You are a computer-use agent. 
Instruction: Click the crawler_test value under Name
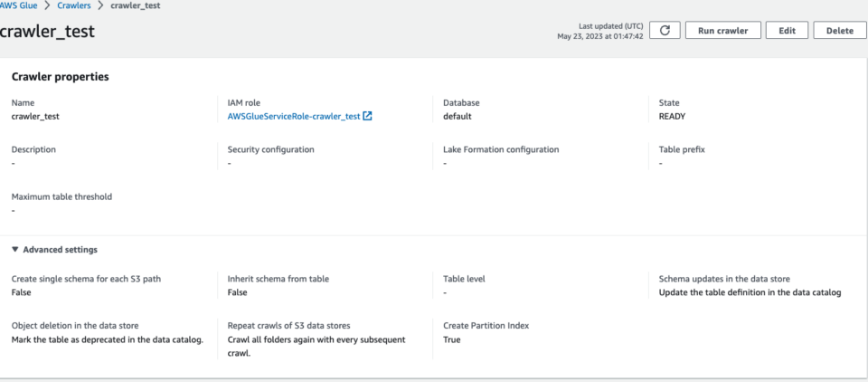pos(35,117)
